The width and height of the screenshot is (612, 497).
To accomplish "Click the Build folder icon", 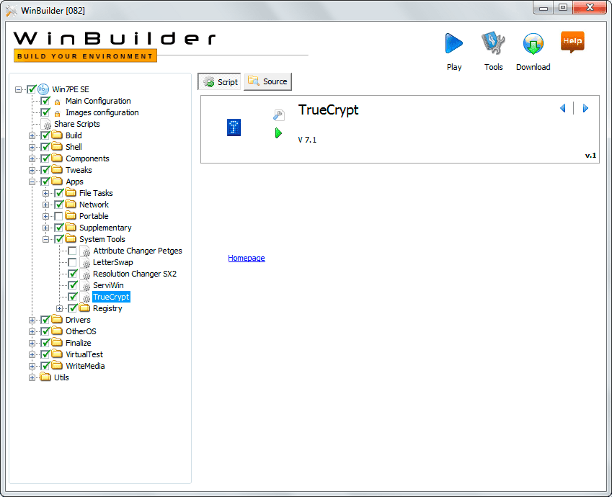I will [57, 135].
